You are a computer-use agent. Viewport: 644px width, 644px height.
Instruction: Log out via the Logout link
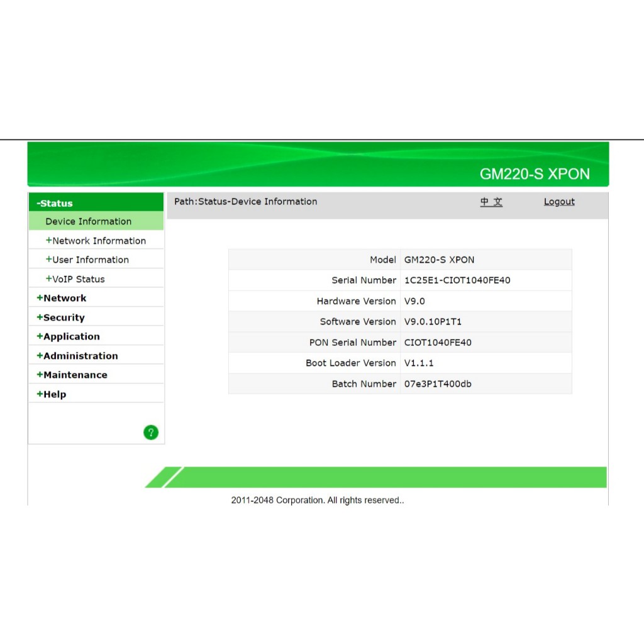[559, 202]
